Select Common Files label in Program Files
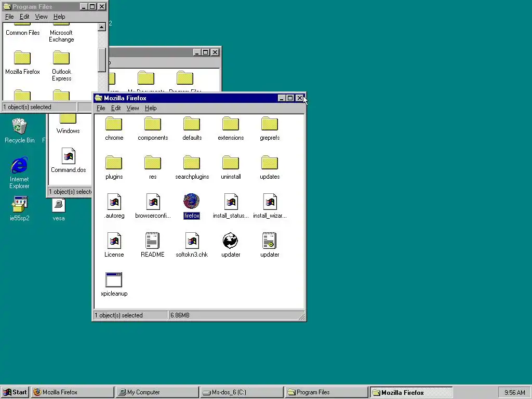 23,33
